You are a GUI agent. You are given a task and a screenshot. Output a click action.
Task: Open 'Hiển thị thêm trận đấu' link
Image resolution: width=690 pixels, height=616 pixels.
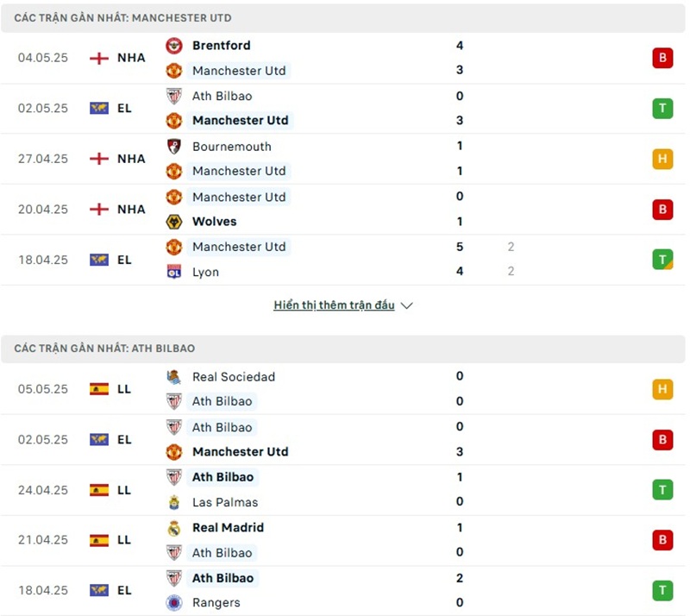tap(334, 305)
